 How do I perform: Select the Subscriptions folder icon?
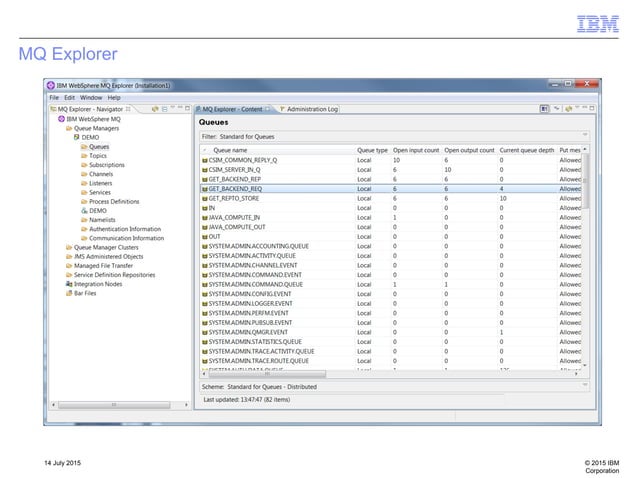coord(84,165)
